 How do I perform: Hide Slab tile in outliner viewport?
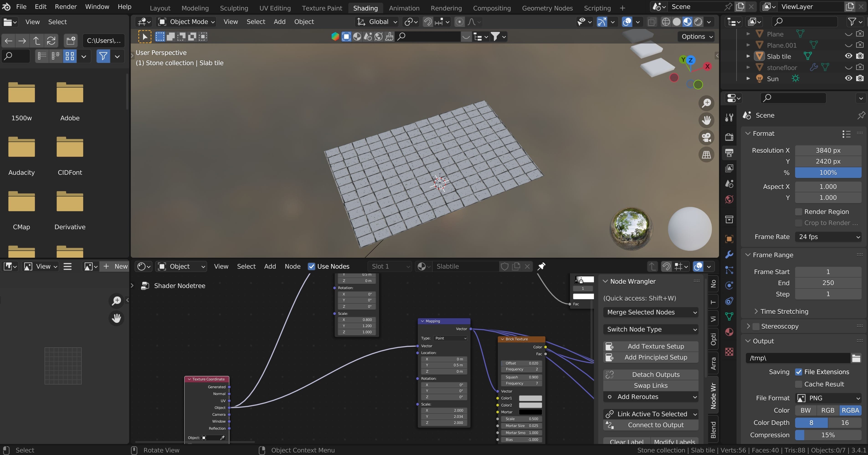click(848, 56)
